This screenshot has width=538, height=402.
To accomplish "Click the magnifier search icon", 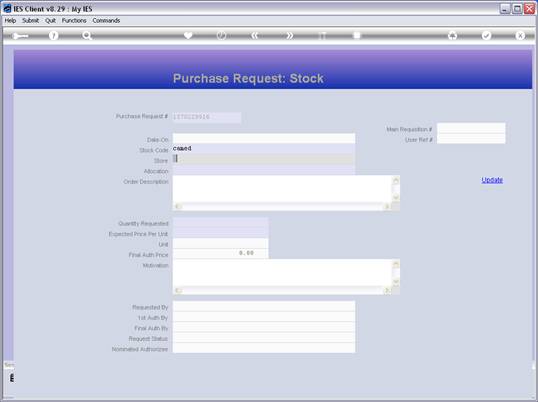I will (87, 36).
